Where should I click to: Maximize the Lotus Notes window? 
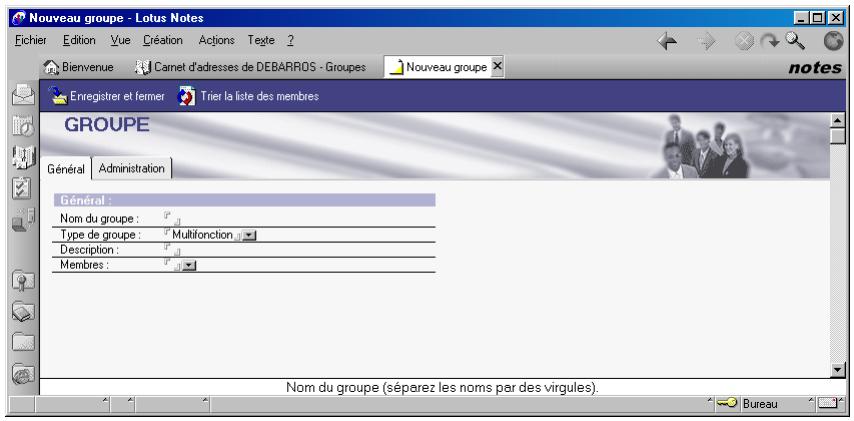coord(818,18)
